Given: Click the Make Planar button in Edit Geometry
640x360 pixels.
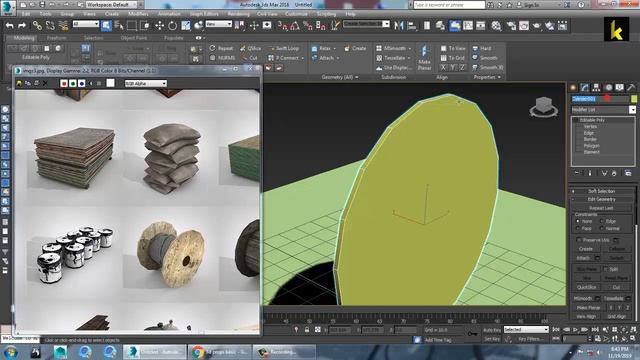Looking at the screenshot, I should (588, 308).
